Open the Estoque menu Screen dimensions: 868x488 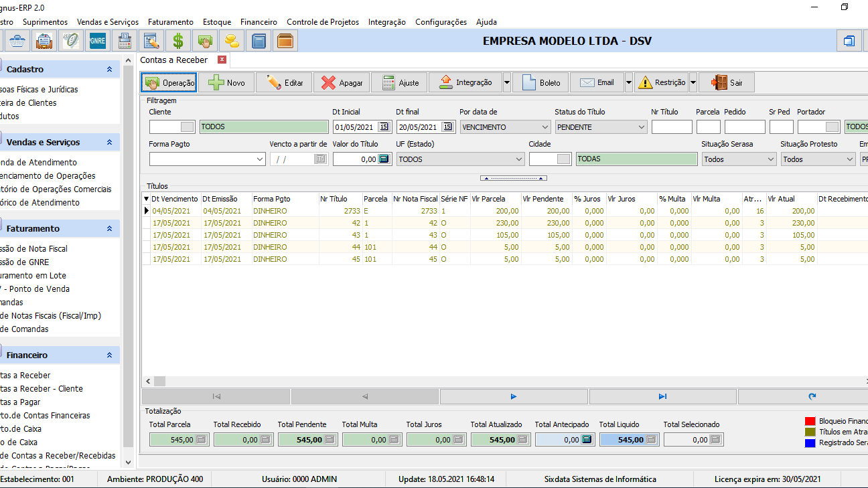coord(217,22)
